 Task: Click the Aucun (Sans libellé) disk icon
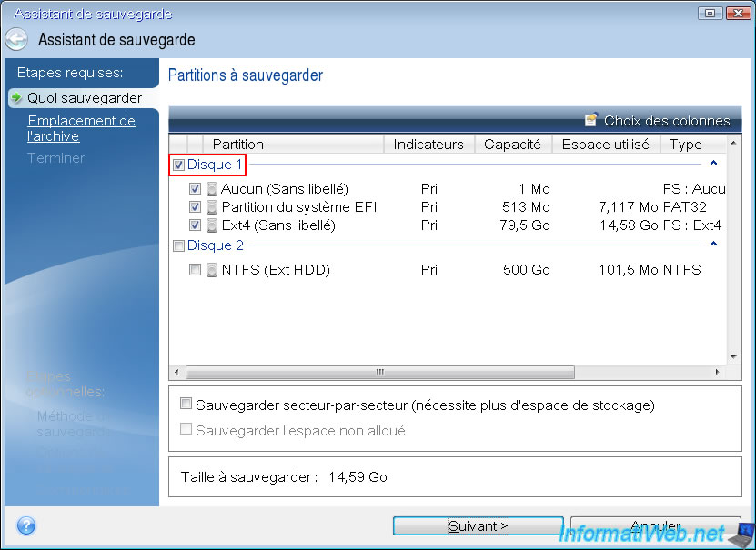(x=212, y=189)
